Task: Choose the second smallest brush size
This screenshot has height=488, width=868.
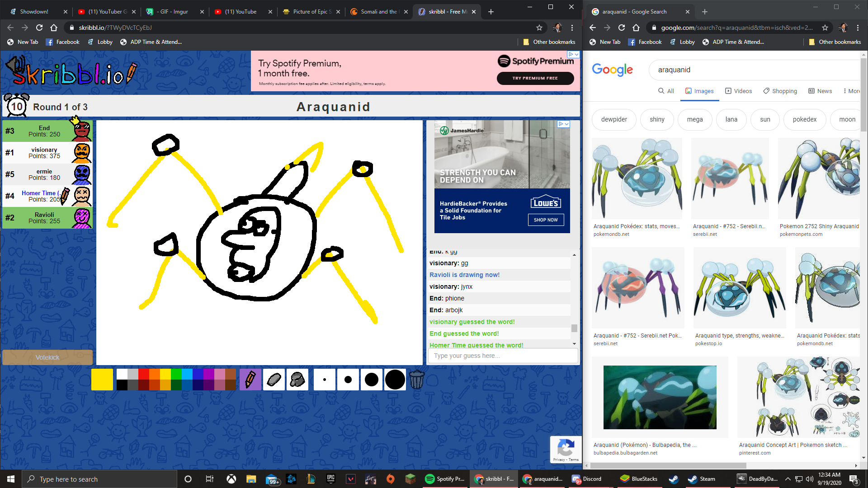Action: click(348, 380)
